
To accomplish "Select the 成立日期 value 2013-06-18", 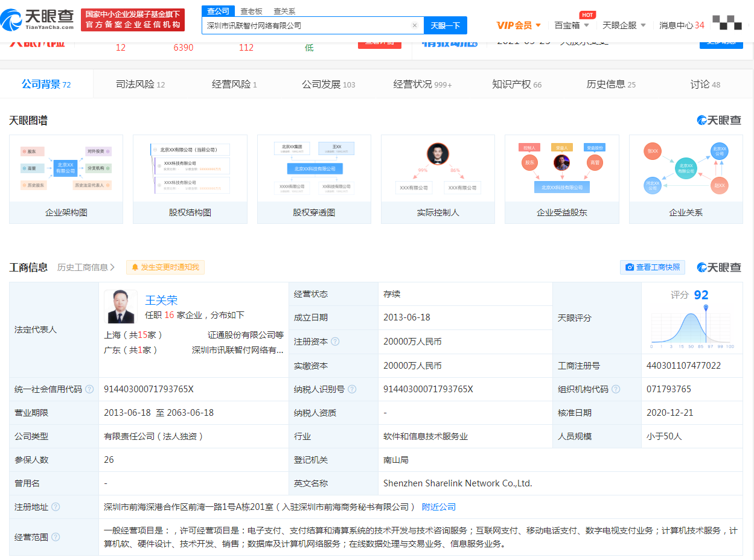I will (x=407, y=317).
